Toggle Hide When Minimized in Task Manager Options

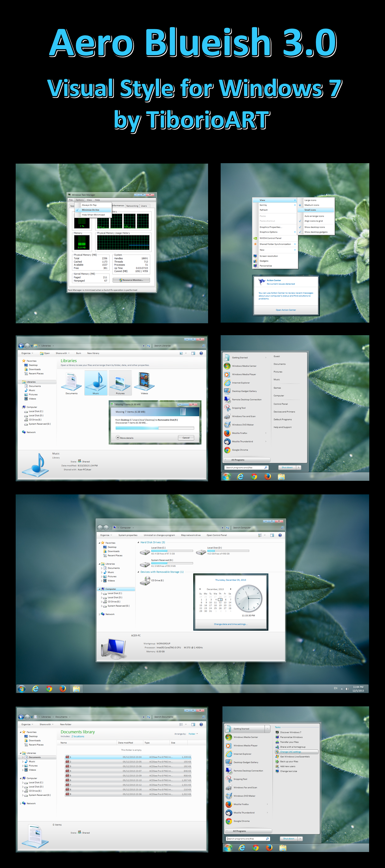[93, 215]
